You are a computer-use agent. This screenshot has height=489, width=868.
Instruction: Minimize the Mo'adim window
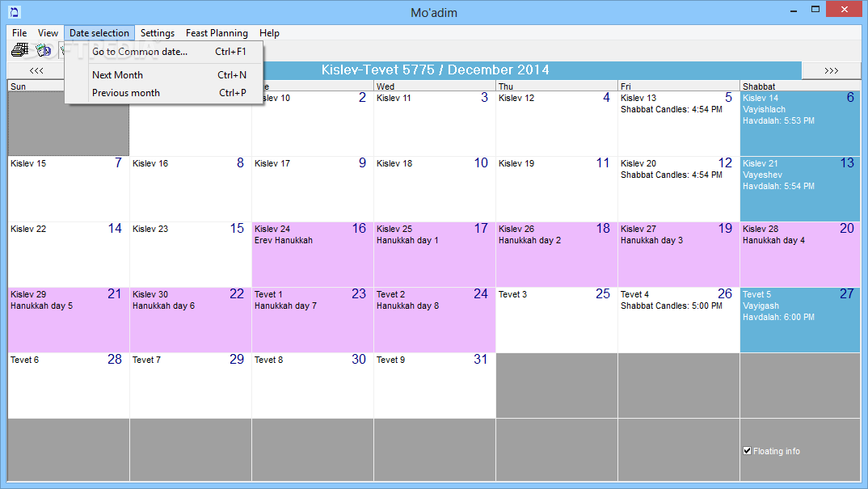click(794, 10)
